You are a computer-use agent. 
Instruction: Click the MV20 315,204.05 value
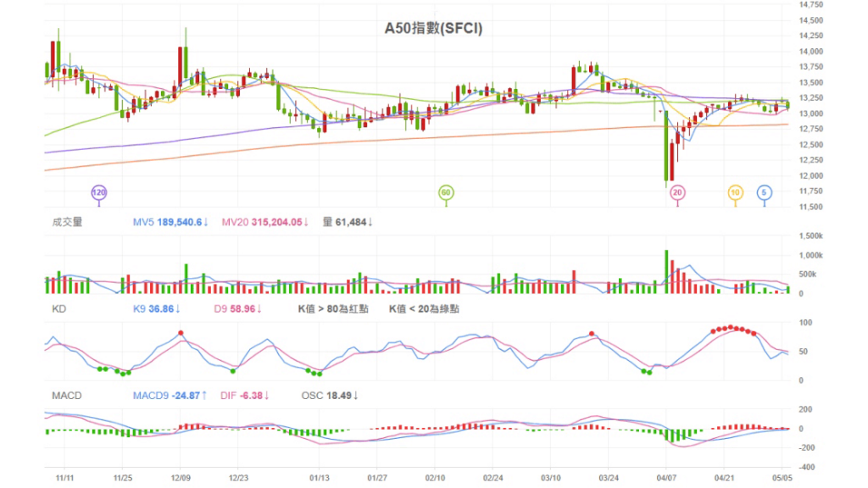coord(265,222)
